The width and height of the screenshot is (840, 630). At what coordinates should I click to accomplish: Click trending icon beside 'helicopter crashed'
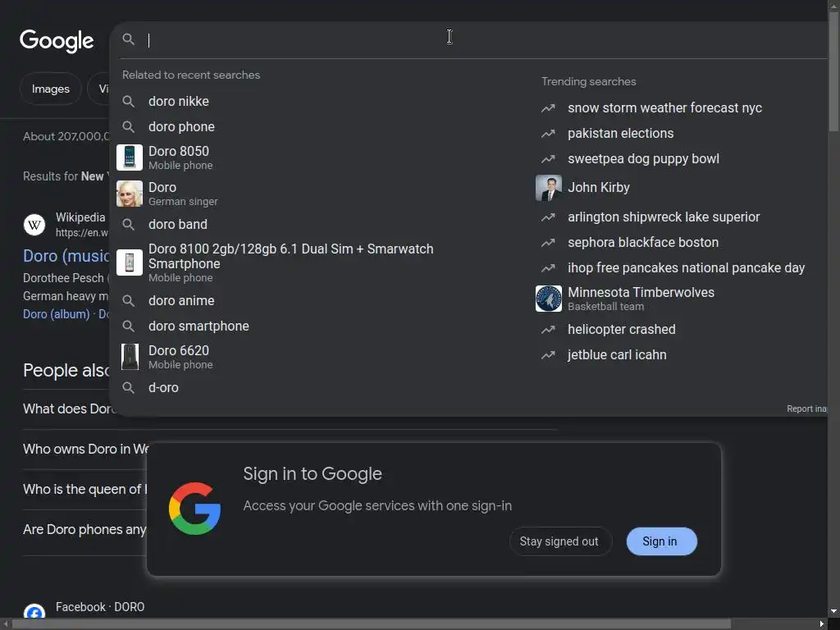pos(548,330)
